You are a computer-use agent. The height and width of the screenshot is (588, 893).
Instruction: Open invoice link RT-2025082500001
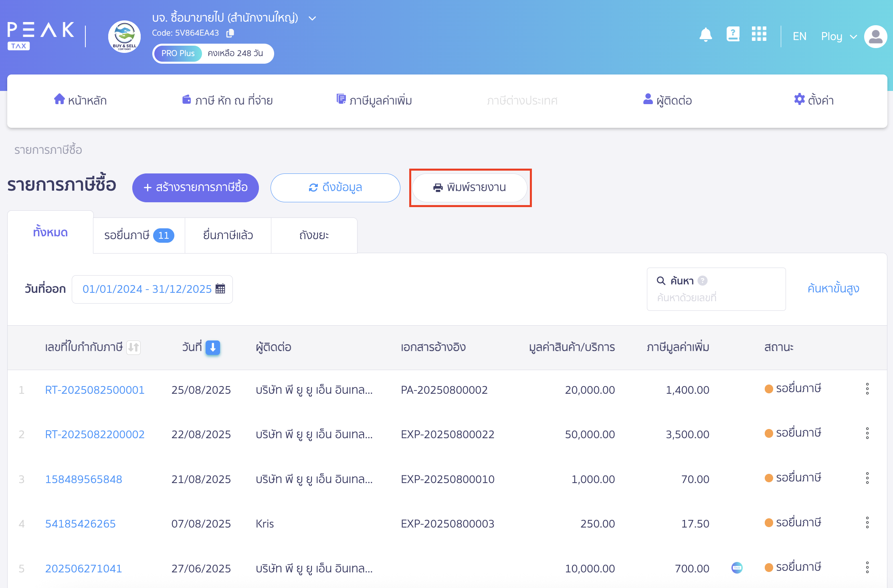click(x=95, y=390)
